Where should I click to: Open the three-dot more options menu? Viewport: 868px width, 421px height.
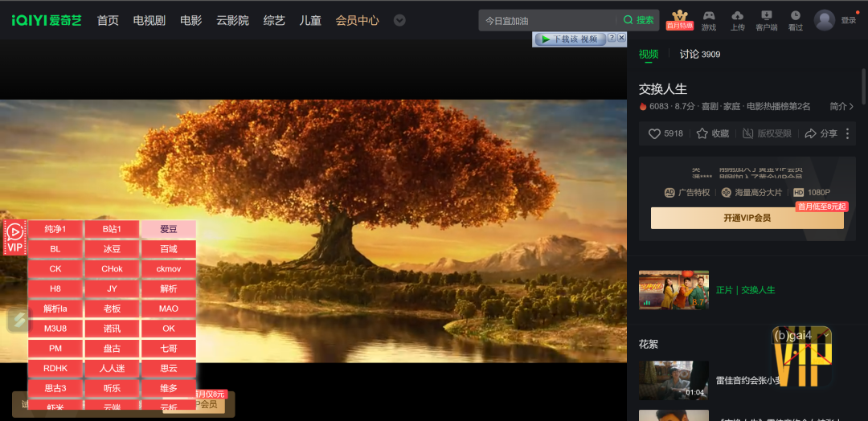point(847,133)
